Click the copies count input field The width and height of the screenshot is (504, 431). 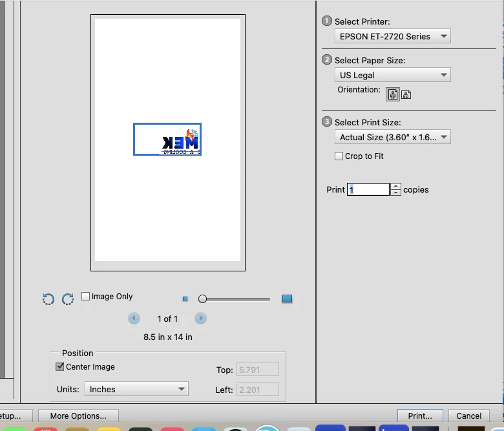click(368, 189)
